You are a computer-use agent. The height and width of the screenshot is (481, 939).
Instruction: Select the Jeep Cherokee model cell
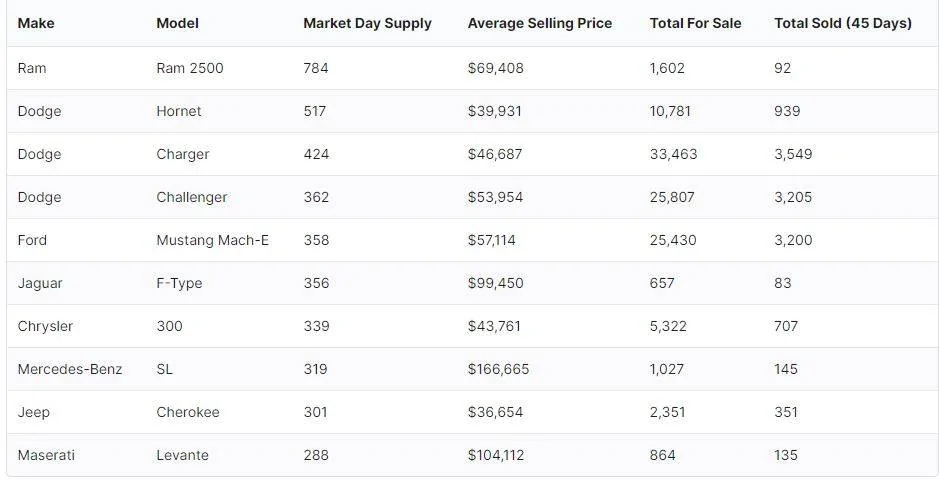(x=187, y=413)
